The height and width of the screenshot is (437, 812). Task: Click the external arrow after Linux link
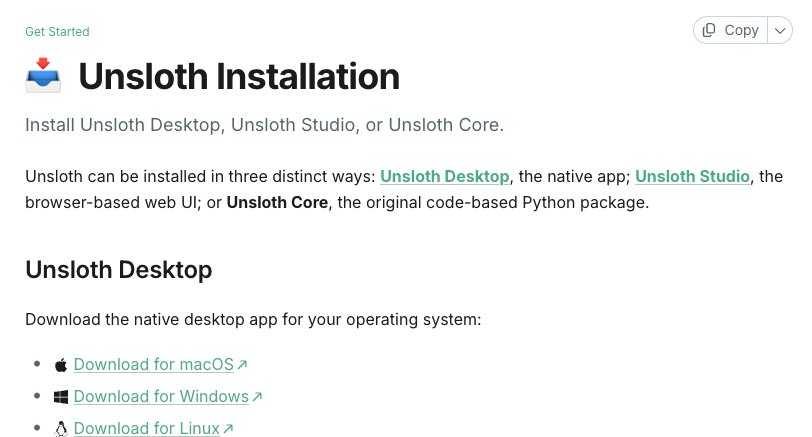click(228, 429)
